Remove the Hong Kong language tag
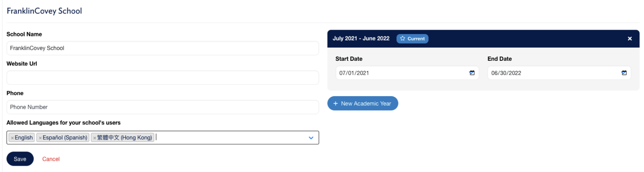Viewport: 644px width, 172px height. 94,138
